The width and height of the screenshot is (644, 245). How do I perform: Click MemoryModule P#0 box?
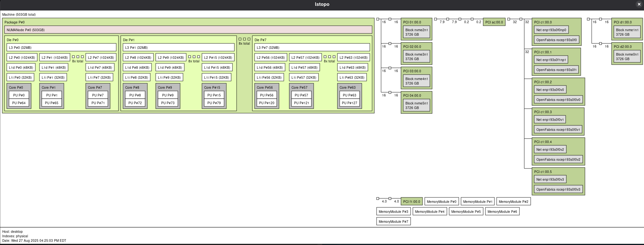pyautogui.click(x=441, y=202)
